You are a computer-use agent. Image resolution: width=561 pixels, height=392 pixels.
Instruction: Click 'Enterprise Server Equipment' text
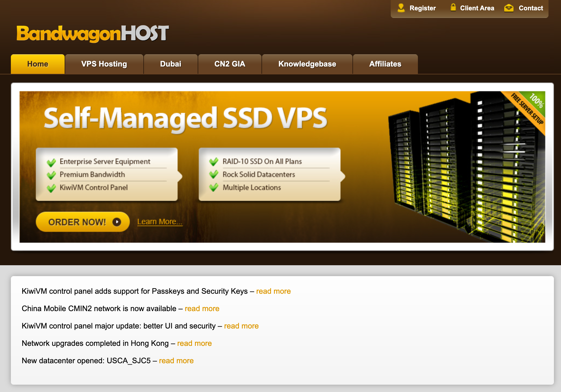point(105,162)
